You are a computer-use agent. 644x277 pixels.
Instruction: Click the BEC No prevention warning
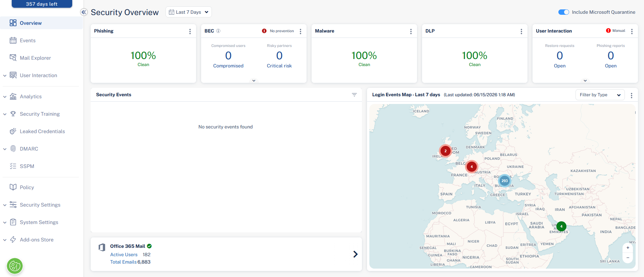click(278, 31)
